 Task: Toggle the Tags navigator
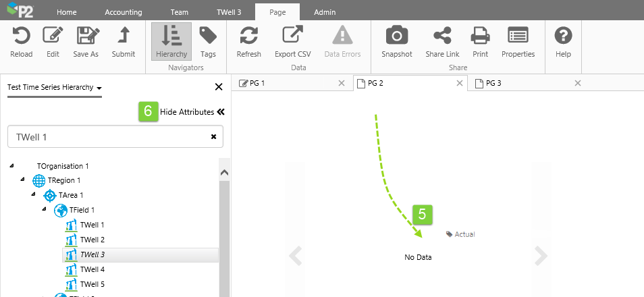coord(208,36)
